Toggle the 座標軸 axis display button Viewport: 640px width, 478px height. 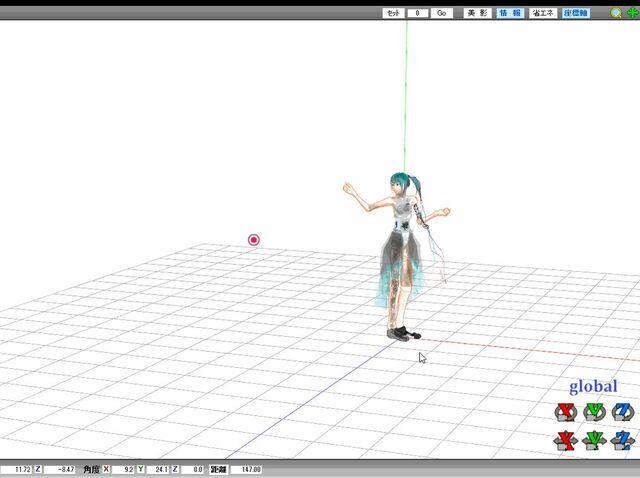click(576, 13)
